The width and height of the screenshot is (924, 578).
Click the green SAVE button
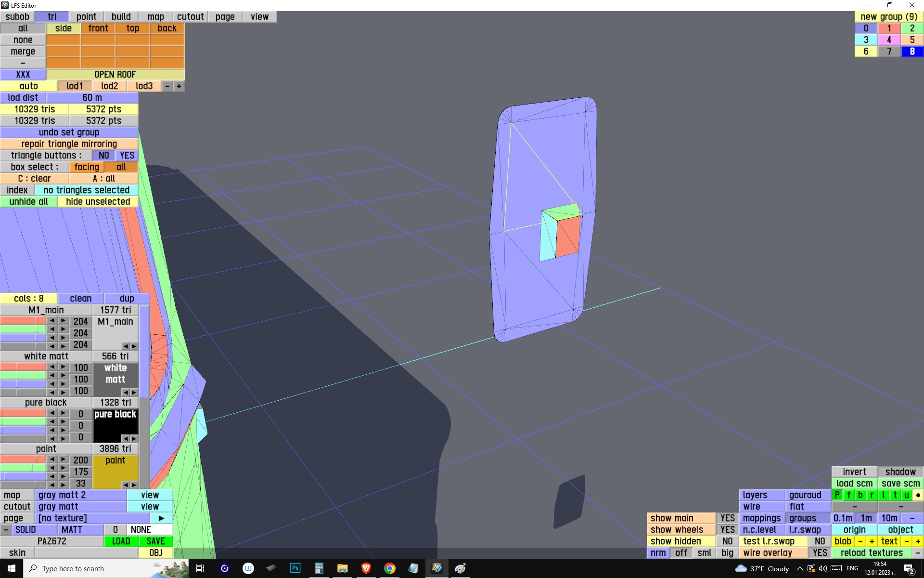(155, 541)
